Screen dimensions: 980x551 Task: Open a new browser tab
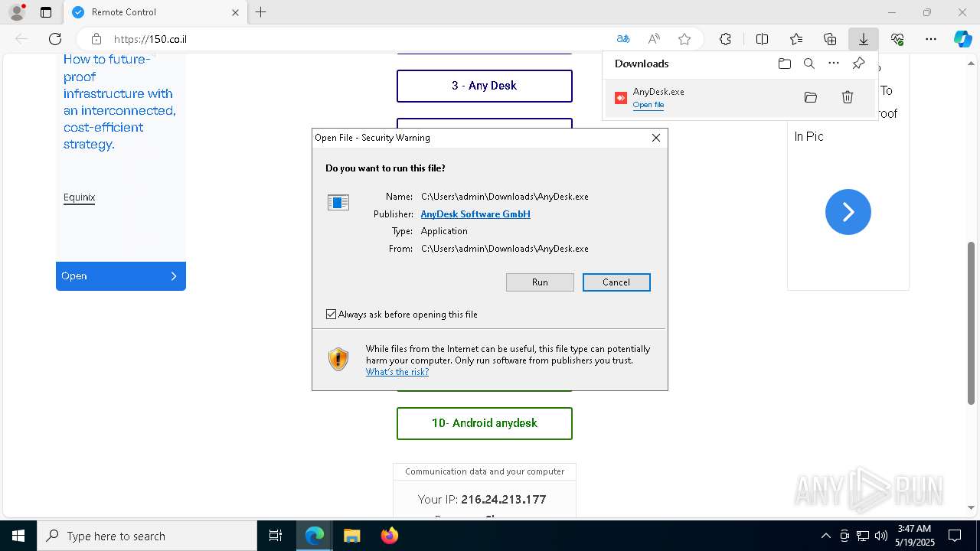260,12
